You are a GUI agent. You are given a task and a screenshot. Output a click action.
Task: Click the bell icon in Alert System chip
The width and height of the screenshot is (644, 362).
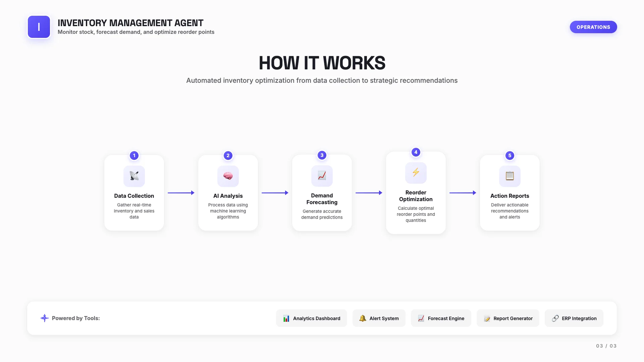click(x=363, y=318)
